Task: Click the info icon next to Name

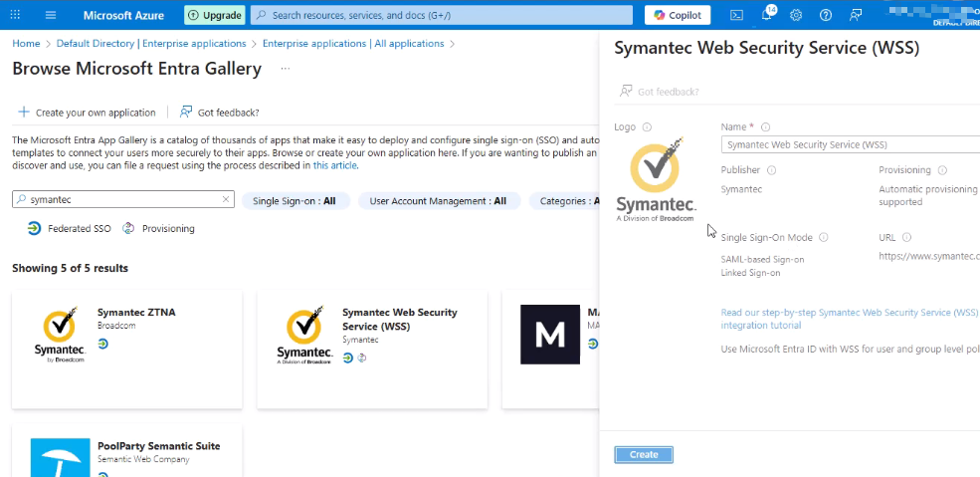Action: point(766,126)
